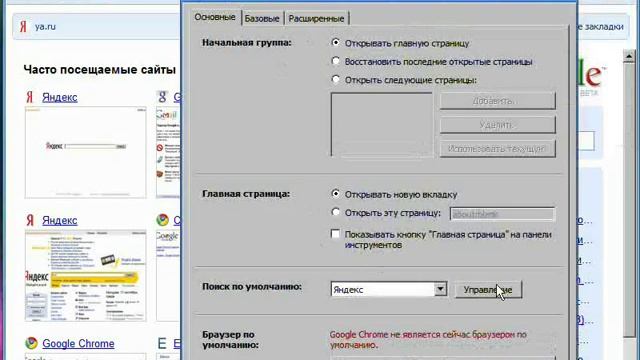Viewport: 640px width, 360px height.
Task: Choose 'Открыть эту страницу' radio button
Action: click(x=336, y=212)
